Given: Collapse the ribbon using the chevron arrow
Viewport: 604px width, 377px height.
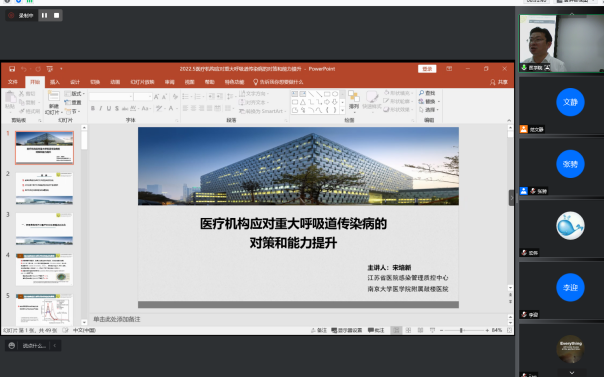Looking at the screenshot, I should 509,121.
